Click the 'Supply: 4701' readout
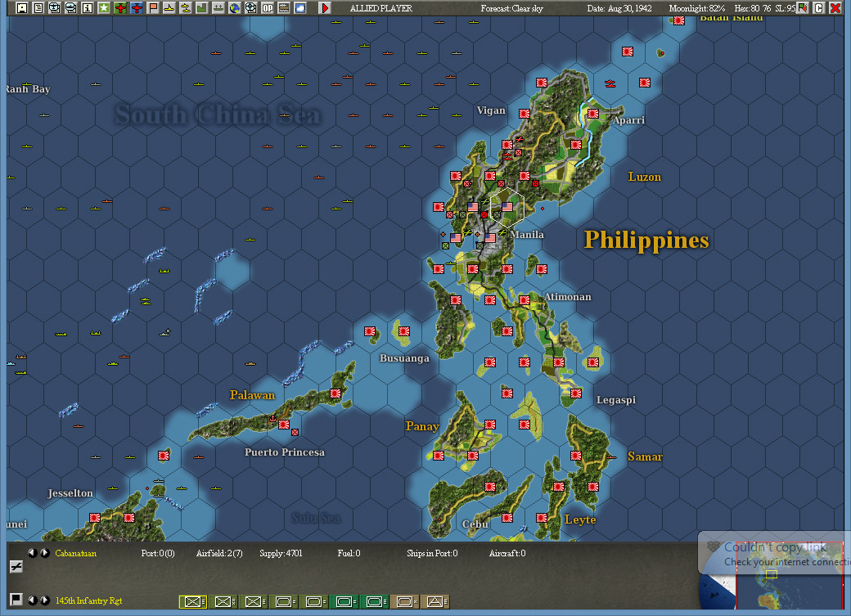 [281, 553]
